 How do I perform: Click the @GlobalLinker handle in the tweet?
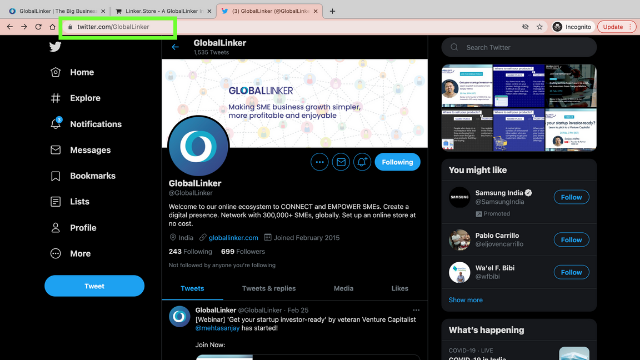point(260,310)
